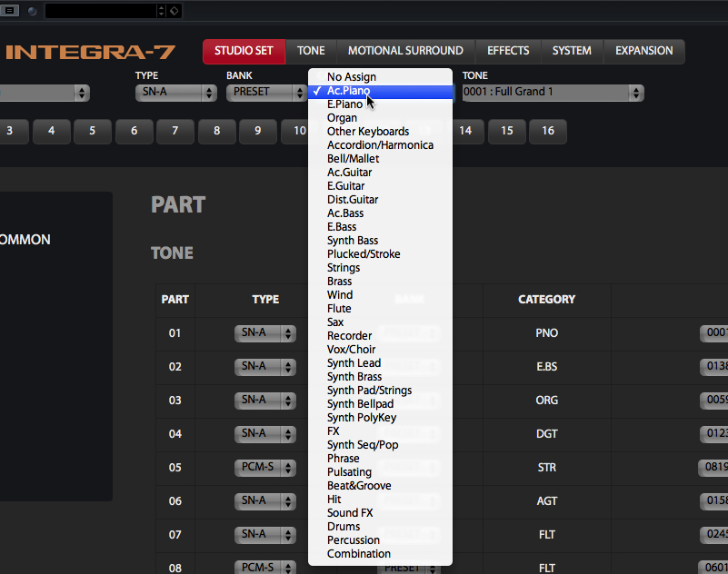This screenshot has width=728, height=574.
Task: Pick Bell/Mallet category
Action: 380,159
